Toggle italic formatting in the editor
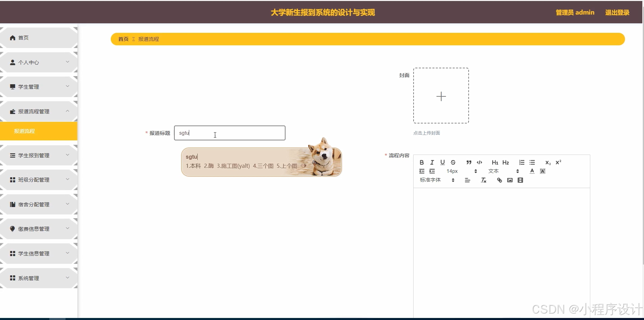The height and width of the screenshot is (320, 644). pos(432,162)
